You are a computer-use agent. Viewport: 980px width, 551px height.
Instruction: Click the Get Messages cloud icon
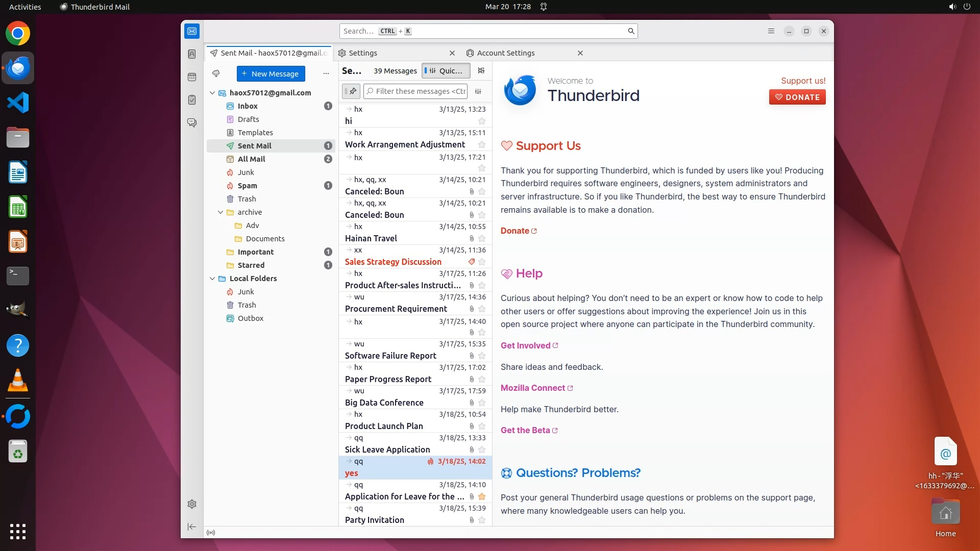pos(216,74)
